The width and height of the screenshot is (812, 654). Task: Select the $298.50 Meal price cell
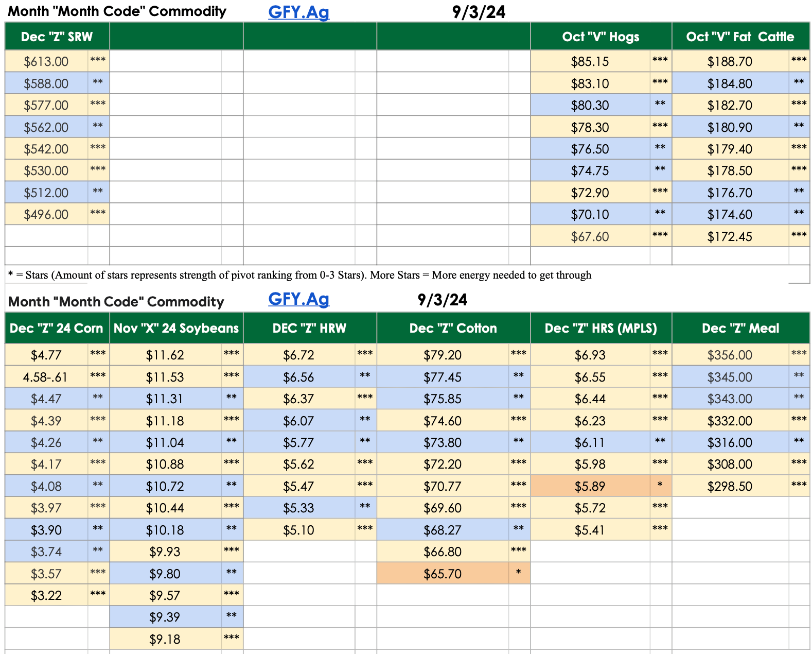tap(730, 486)
